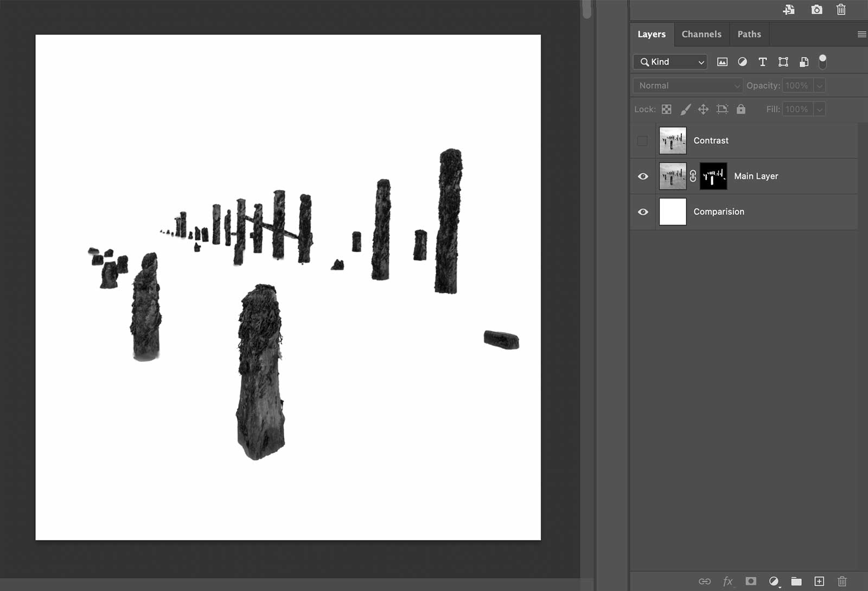The image size is (868, 591).
Task: Click the lock all padlock icon
Action: (x=741, y=109)
